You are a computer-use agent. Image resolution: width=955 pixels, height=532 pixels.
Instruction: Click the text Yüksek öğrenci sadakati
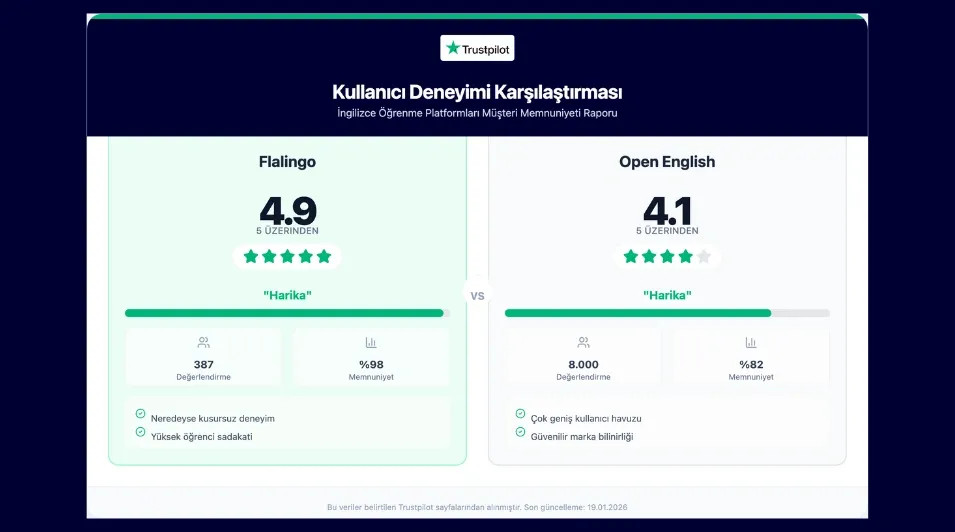tap(202, 437)
